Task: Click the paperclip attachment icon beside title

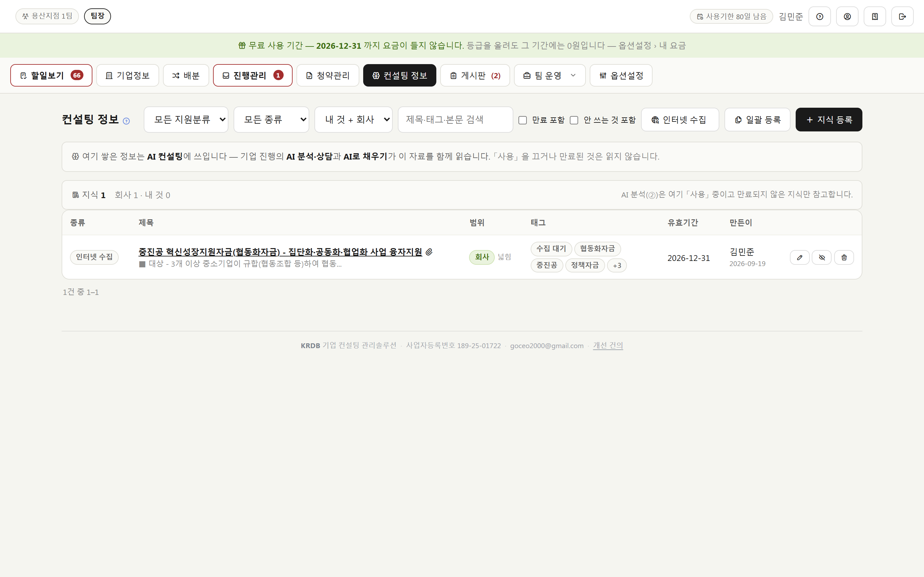Action: pos(429,252)
